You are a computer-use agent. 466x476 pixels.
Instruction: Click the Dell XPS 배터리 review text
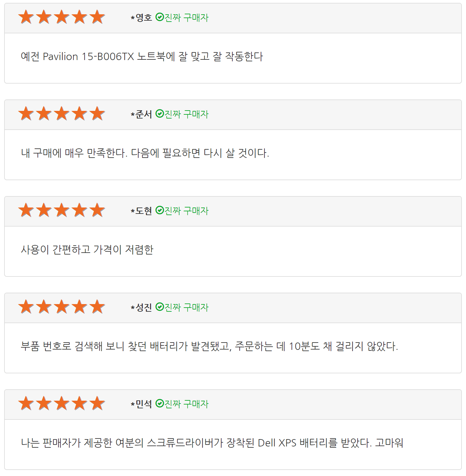point(212,443)
